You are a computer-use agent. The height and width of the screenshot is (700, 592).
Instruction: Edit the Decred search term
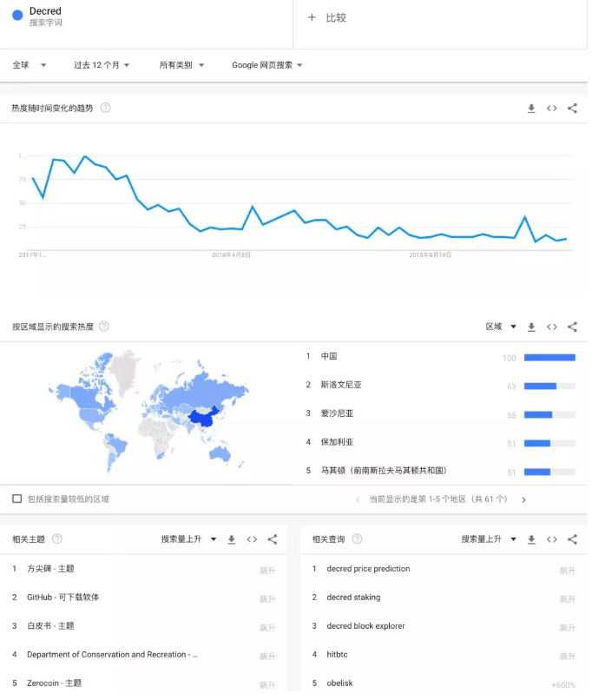pos(45,11)
